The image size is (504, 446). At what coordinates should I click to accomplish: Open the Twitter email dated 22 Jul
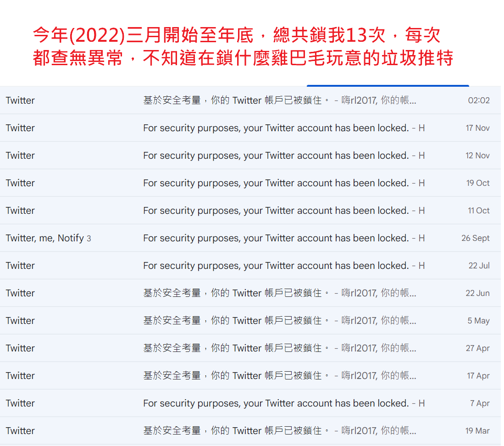tap(250, 266)
